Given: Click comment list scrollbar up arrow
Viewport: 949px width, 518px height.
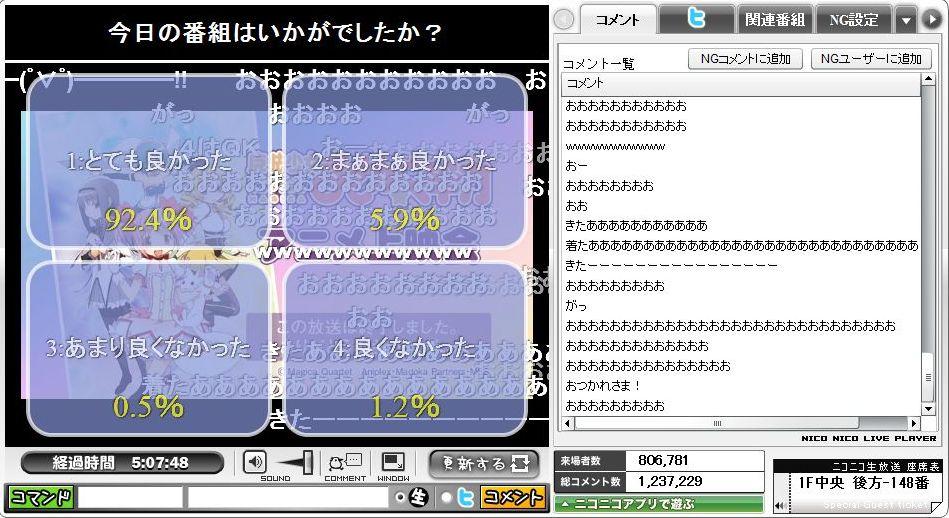Looking at the screenshot, I should click(928, 79).
